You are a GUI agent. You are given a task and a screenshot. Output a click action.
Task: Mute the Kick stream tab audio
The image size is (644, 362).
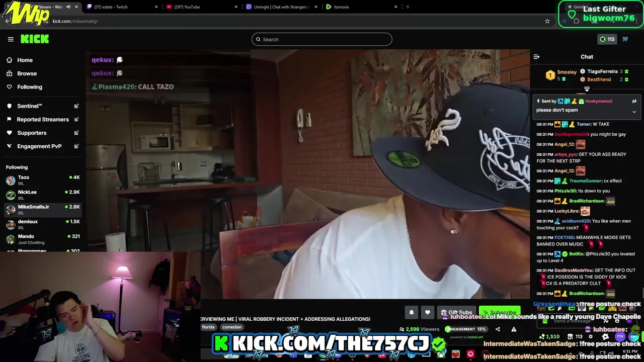click(x=68, y=7)
